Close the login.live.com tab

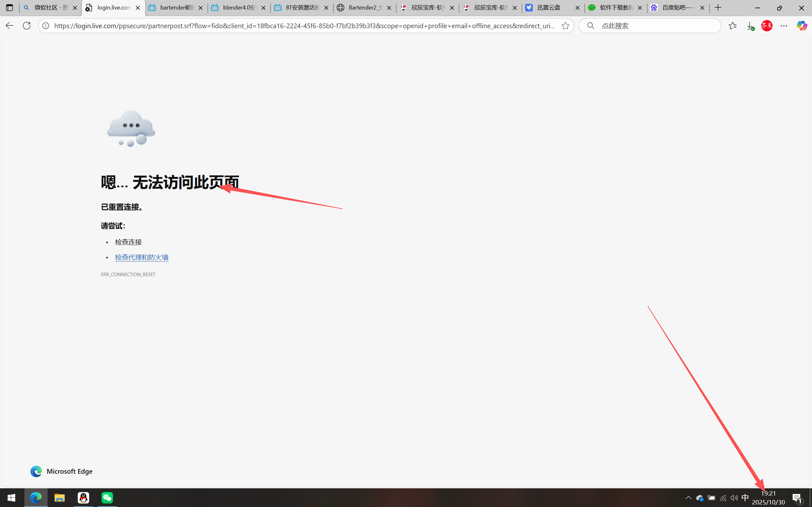(x=138, y=8)
